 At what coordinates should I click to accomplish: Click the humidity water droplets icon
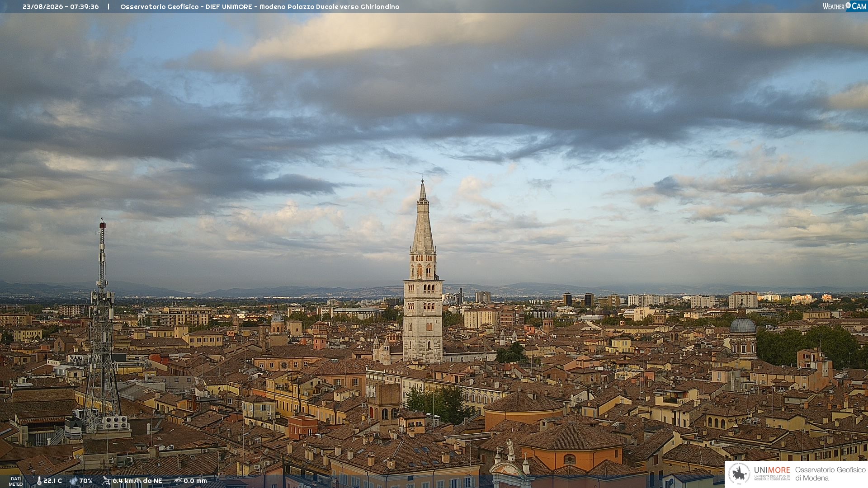(74, 481)
